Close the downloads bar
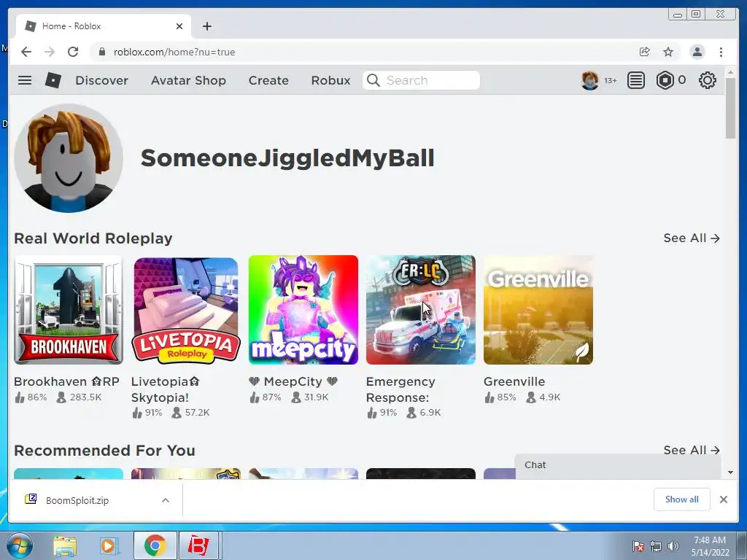 tap(724, 499)
